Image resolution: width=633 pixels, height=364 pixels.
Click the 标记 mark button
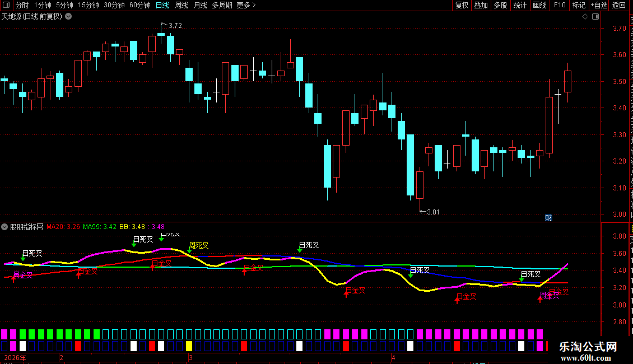[579, 5]
